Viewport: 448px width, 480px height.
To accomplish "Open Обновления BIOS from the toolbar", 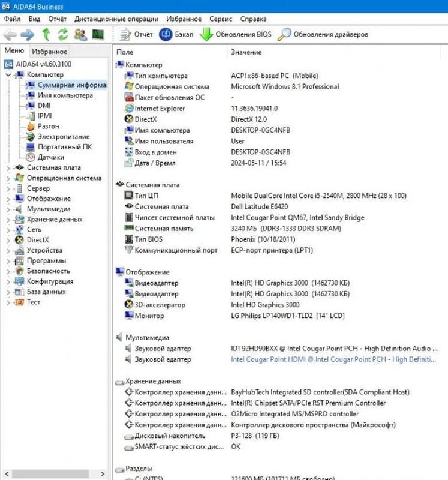I will pyautogui.click(x=235, y=35).
